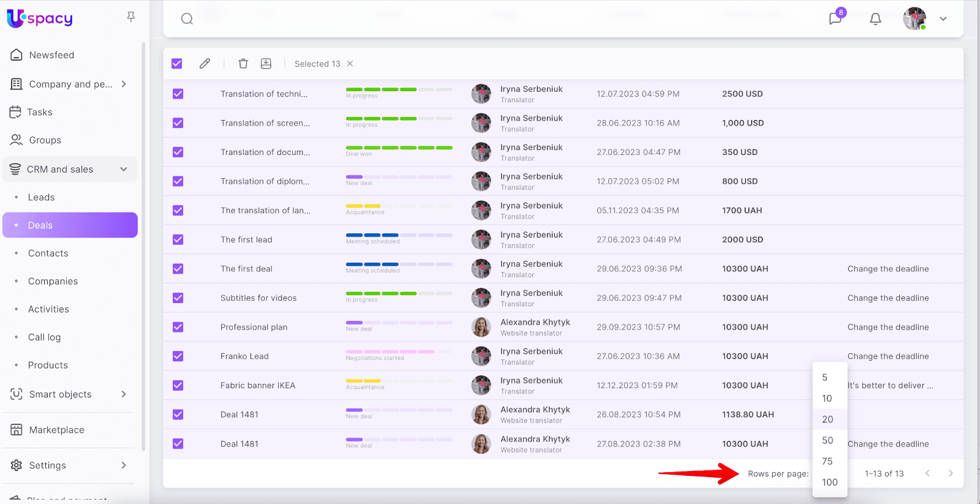Uncheck the Franko Lead row checkbox
The height and width of the screenshot is (504, 980).
(x=178, y=356)
